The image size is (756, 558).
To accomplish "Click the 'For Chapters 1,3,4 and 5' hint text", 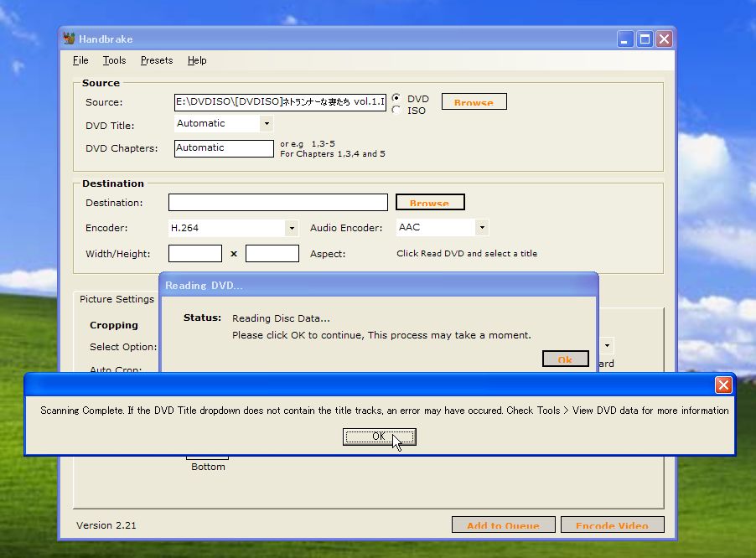I will pos(333,154).
